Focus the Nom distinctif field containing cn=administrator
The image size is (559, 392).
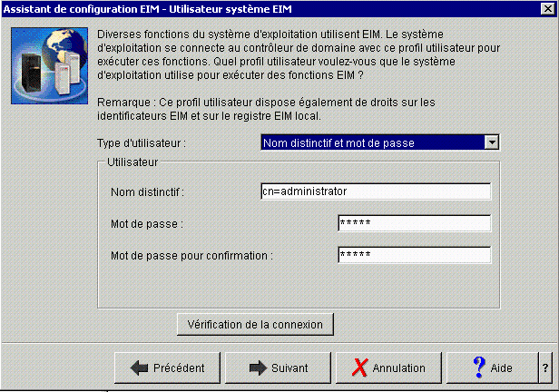tap(376, 191)
